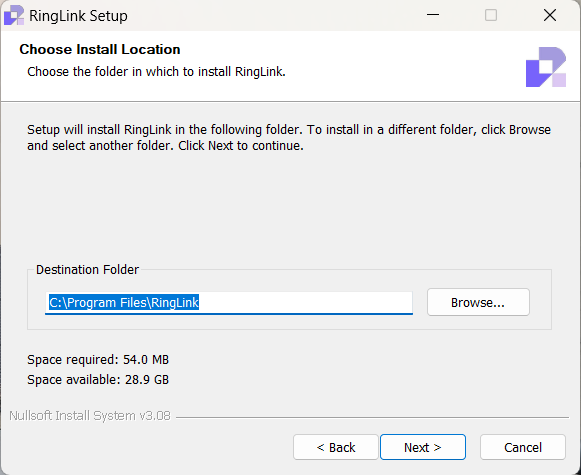This screenshot has height=475, width=581.
Task: Click the RingLink Setup title bar text
Action: click(x=78, y=16)
